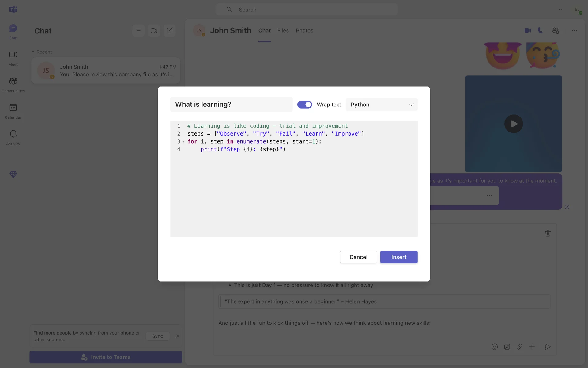This screenshot has height=368, width=588.
Task: Open Meet from the sidebar
Action: (x=13, y=58)
